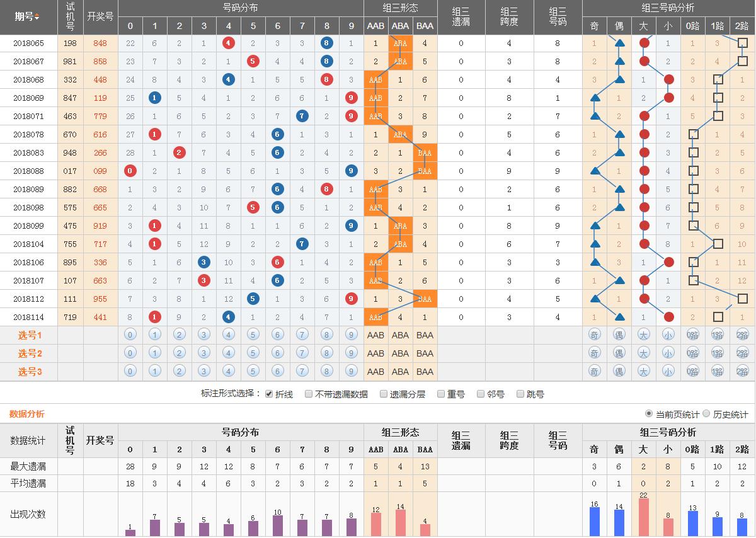This screenshot has height=538, width=756.
Task: Pick number ball 6 in 选号2 row
Action: 277,353
